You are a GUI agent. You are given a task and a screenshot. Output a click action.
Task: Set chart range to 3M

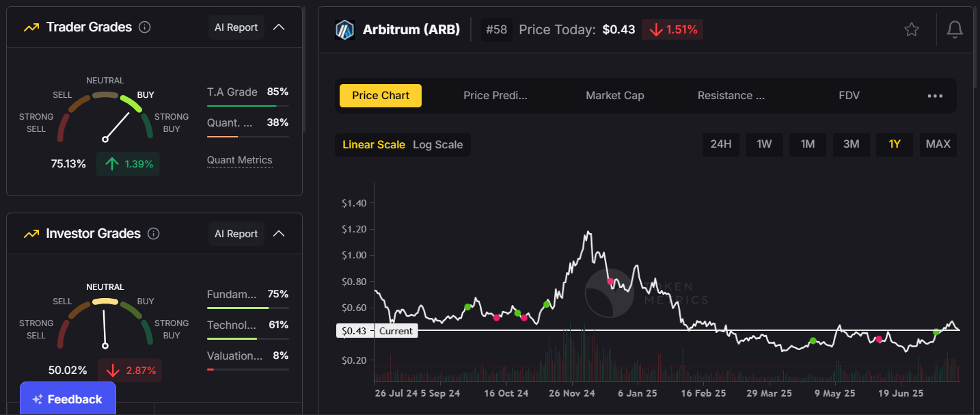(x=851, y=144)
